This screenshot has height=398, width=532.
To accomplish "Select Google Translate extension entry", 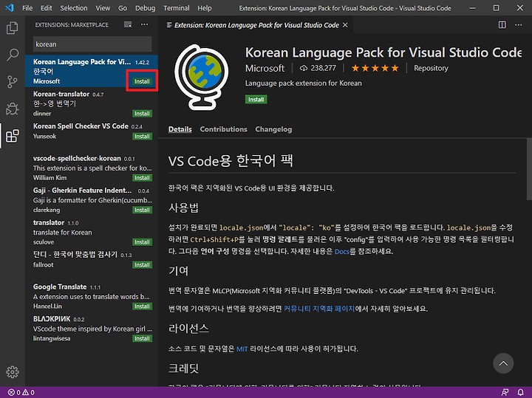I will (92, 296).
